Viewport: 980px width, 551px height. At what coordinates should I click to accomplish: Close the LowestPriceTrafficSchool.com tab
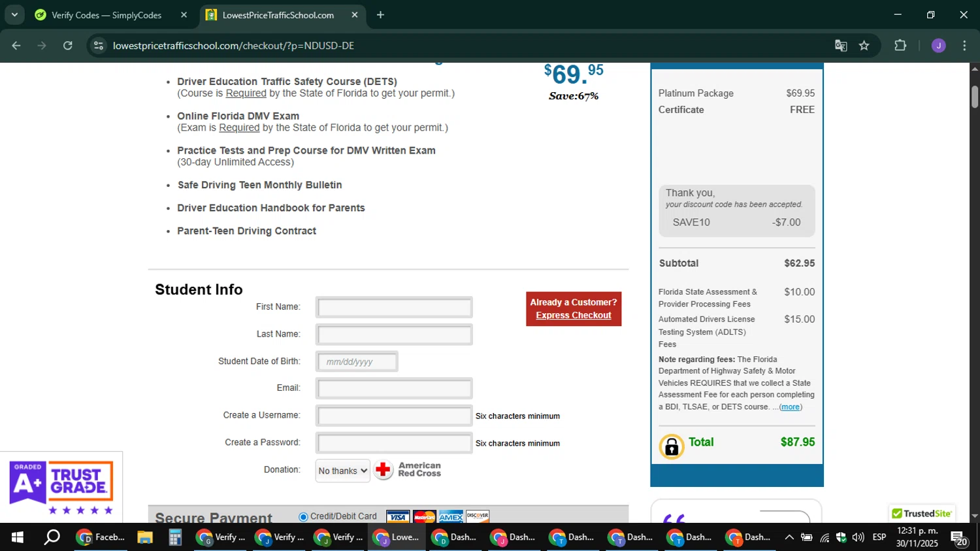point(355,14)
